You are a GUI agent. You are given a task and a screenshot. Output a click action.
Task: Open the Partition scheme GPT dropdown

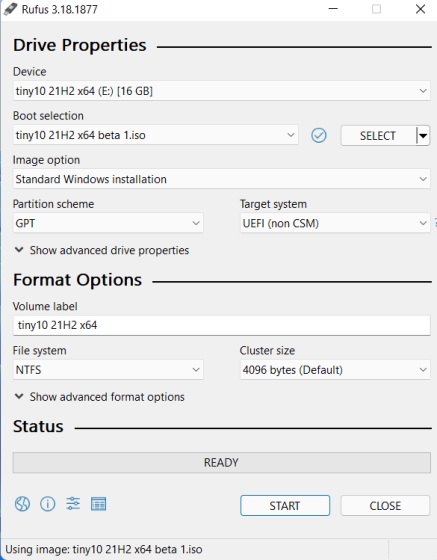[108, 223]
